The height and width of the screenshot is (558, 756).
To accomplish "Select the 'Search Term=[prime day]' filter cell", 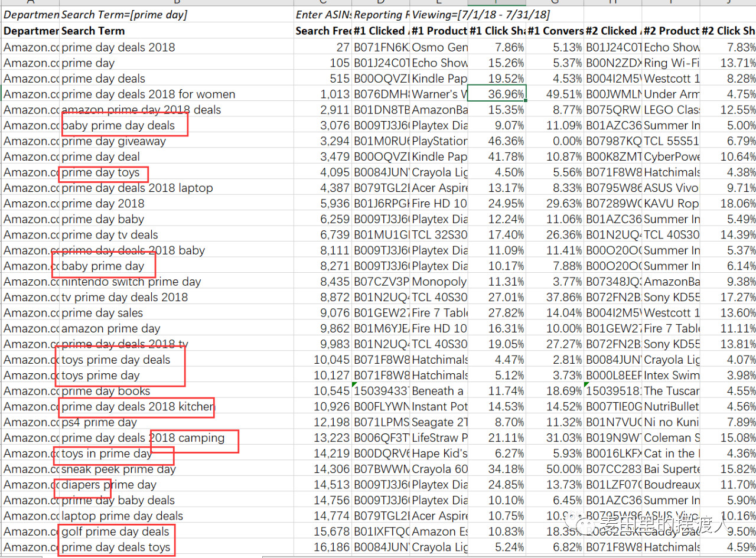I will pos(124,14).
